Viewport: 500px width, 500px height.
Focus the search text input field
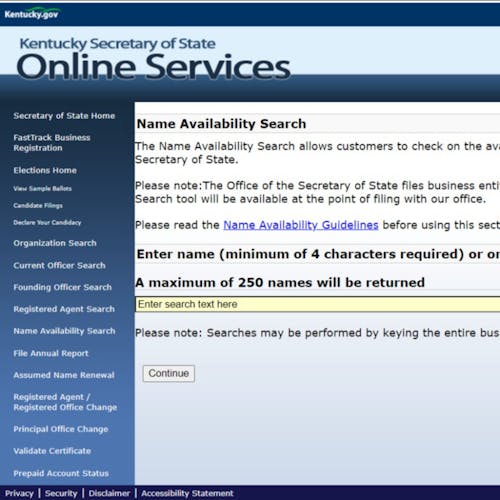coord(318,304)
